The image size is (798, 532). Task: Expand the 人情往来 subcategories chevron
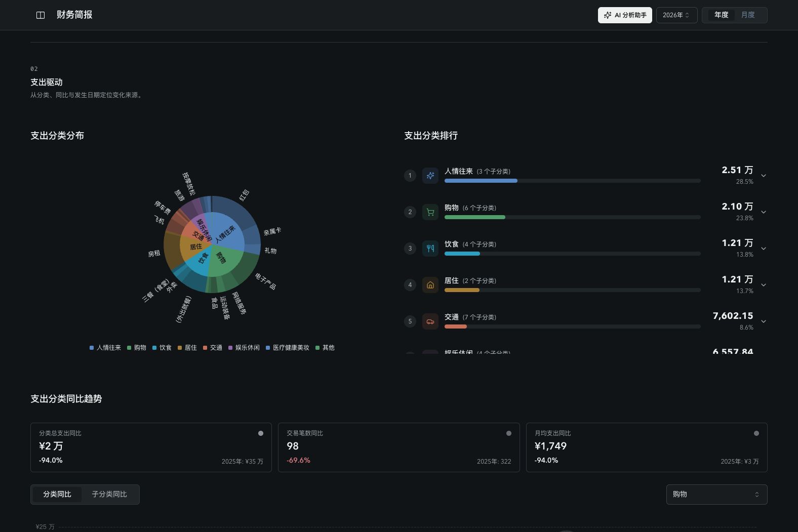pos(764,176)
